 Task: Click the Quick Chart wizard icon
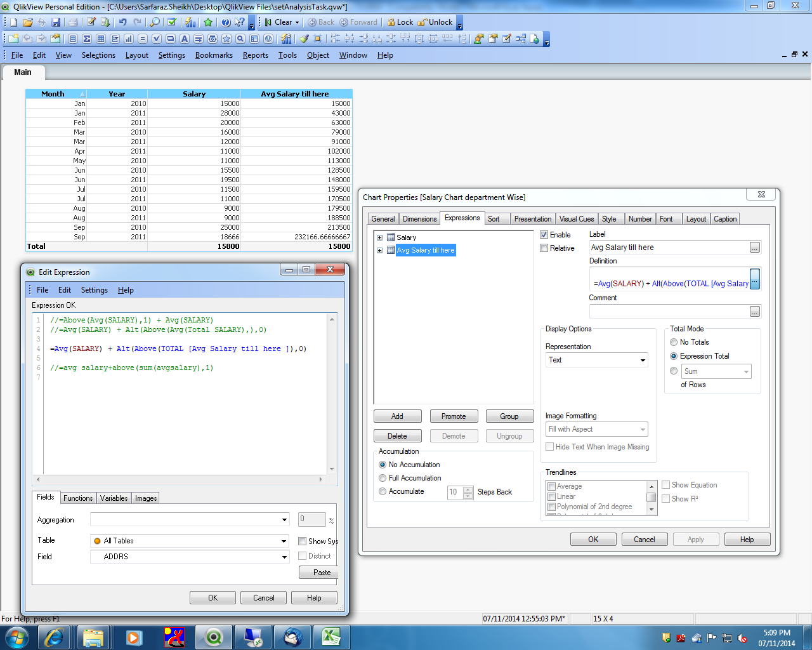tap(190, 22)
